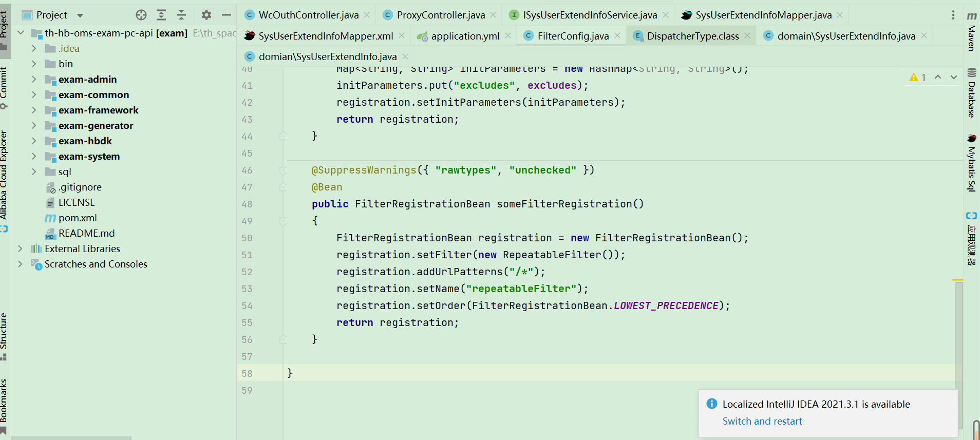Select the LICENSE file
Viewport: 980px width, 440px height.
(x=77, y=202)
